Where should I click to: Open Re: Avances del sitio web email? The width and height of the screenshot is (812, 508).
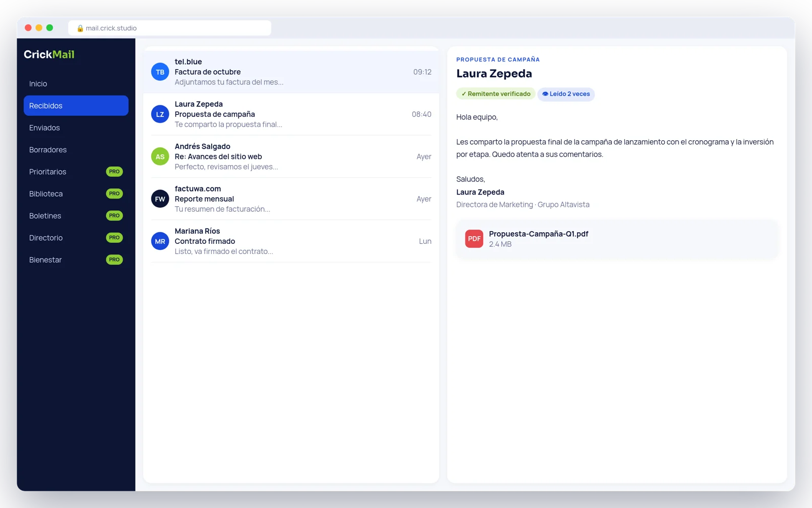pos(291,156)
